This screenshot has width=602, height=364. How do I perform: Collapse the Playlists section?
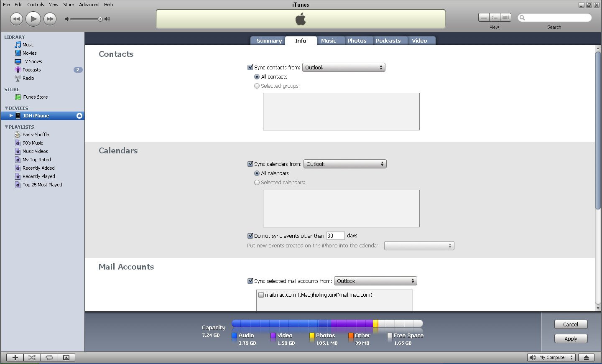[x=6, y=127]
